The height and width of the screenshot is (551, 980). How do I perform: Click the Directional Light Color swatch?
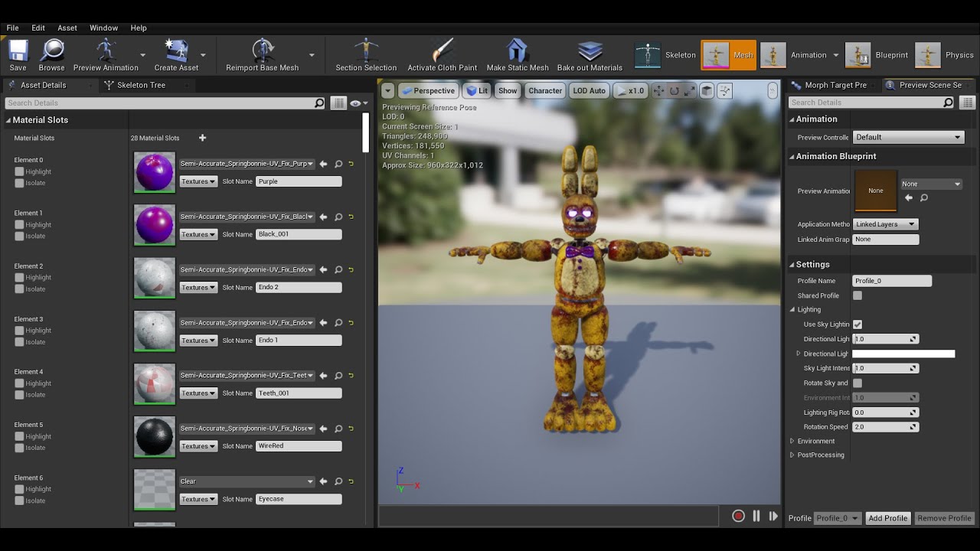coord(903,354)
